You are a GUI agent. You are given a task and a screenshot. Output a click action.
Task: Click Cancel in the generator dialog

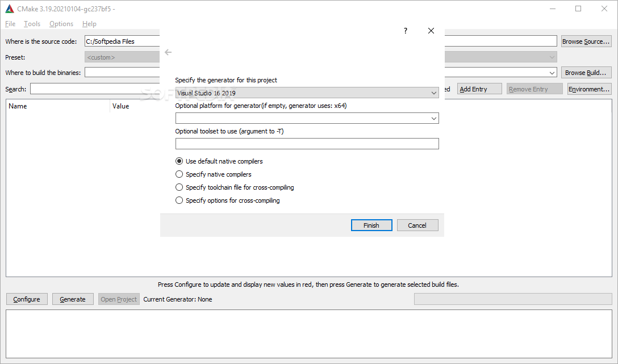[x=417, y=225]
